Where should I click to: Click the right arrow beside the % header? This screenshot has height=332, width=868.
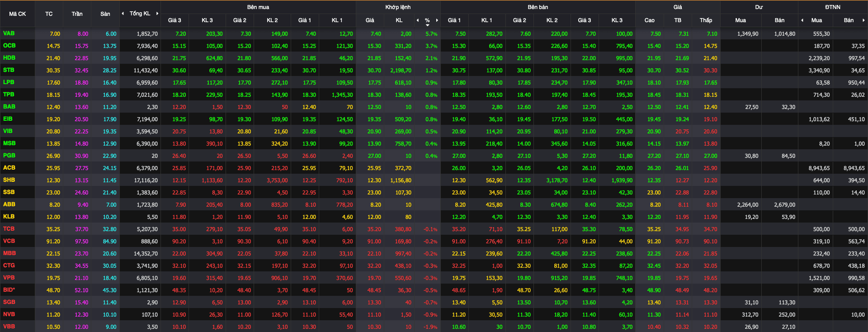pyautogui.click(x=437, y=20)
